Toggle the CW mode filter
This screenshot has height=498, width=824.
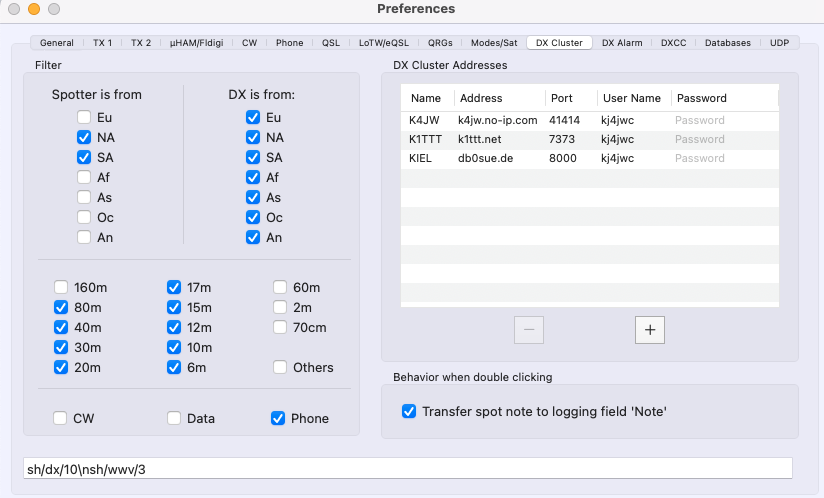click(x=62, y=419)
